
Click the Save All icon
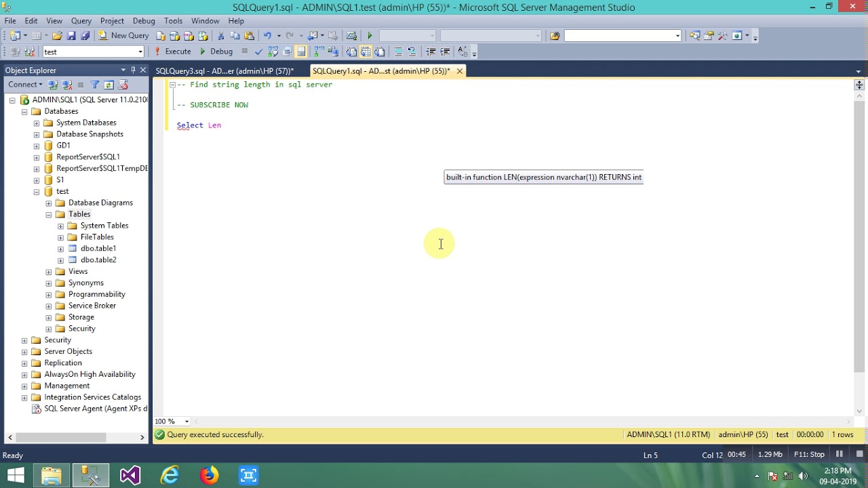coord(85,36)
